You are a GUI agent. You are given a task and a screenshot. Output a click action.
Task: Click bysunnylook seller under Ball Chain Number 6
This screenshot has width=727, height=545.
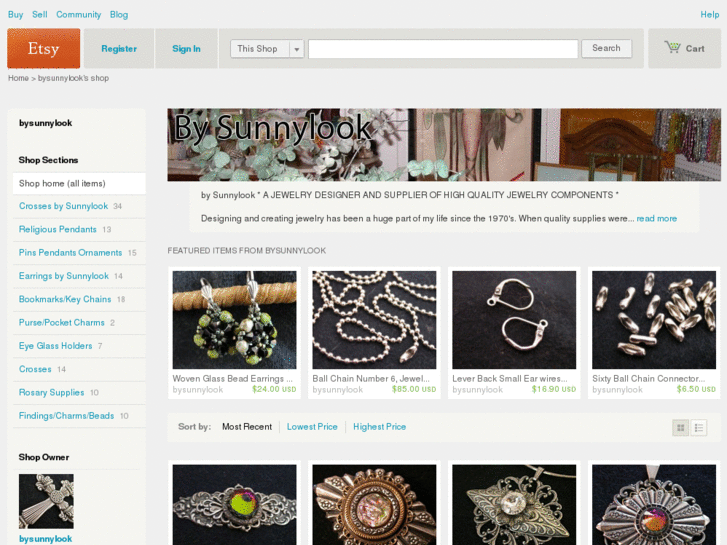click(x=338, y=390)
